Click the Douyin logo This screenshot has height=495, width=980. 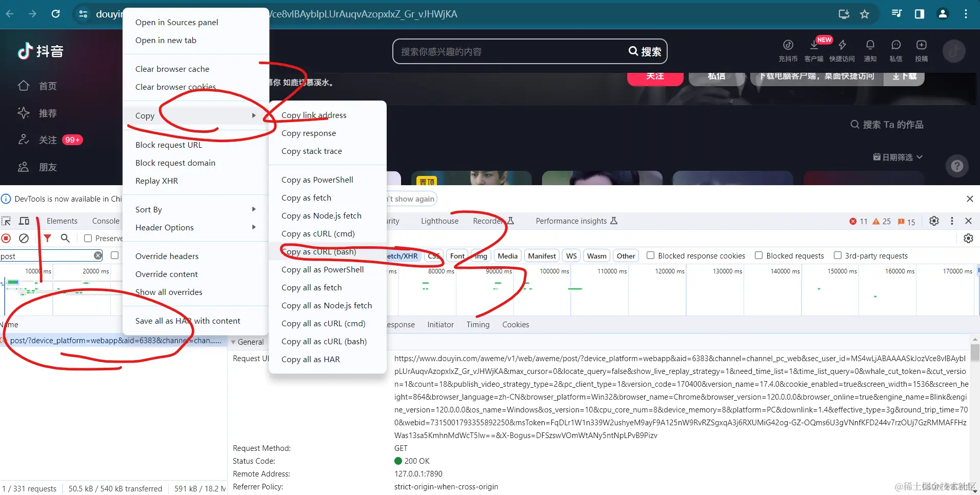click(x=40, y=51)
